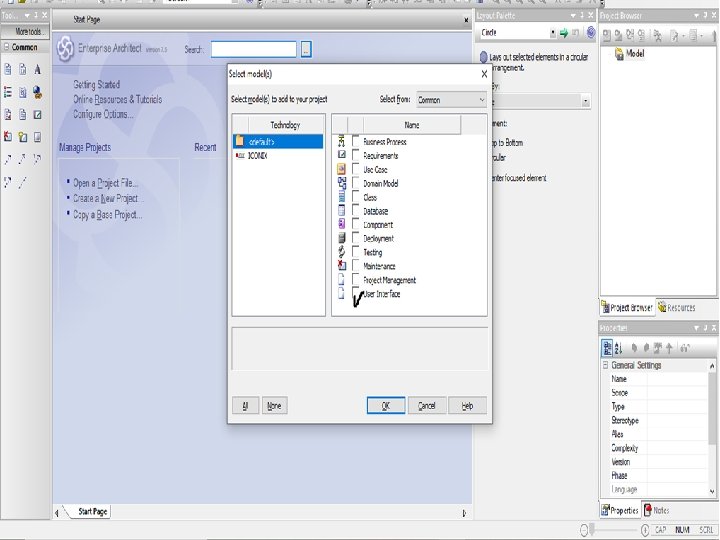The height and width of the screenshot is (540, 720).
Task: Open the Properties panel menu arrow
Action: [697, 328]
